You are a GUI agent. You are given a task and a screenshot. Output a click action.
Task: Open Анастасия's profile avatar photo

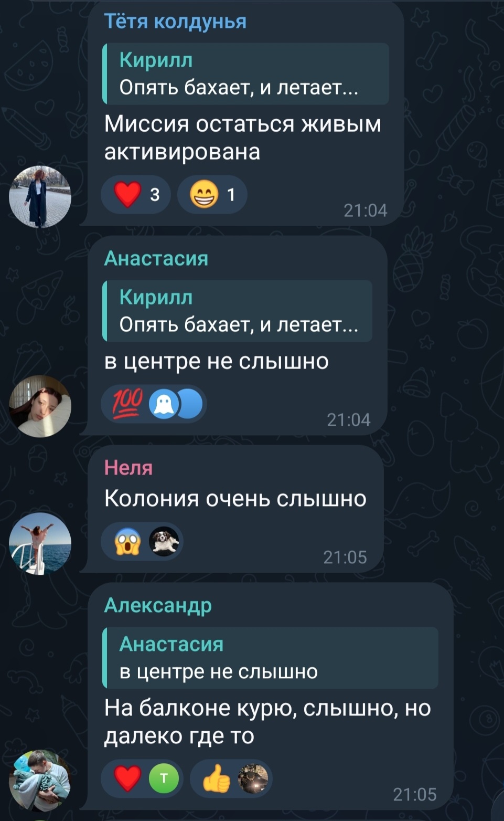[x=40, y=406]
